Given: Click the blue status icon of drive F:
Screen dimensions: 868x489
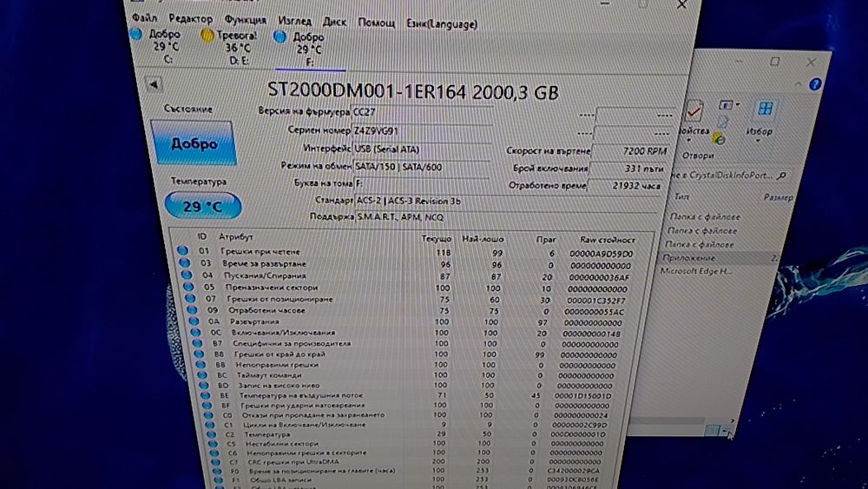Looking at the screenshot, I should point(280,36).
